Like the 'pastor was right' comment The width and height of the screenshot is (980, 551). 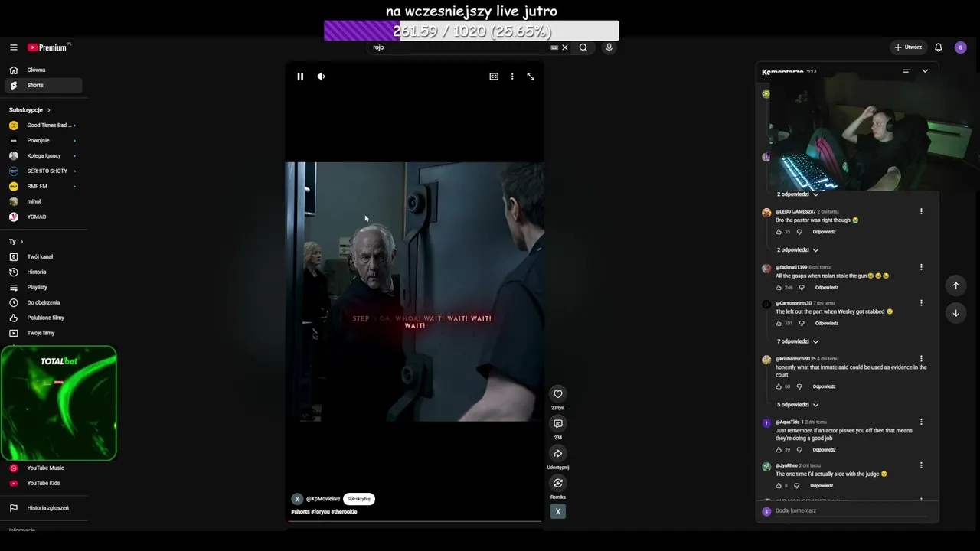tap(779, 232)
